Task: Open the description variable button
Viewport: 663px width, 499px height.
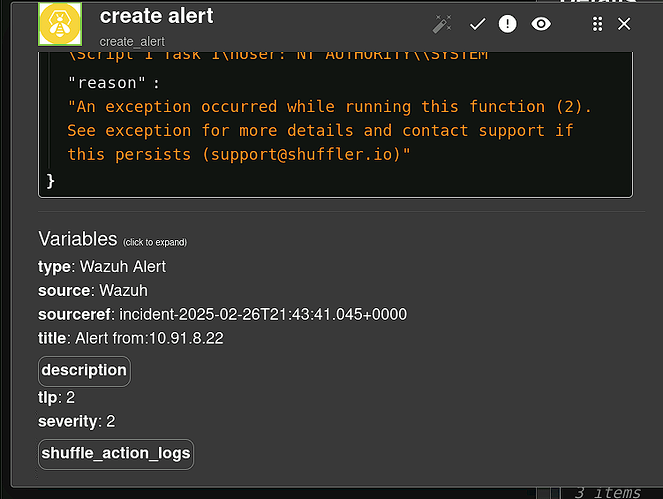Action: click(84, 370)
